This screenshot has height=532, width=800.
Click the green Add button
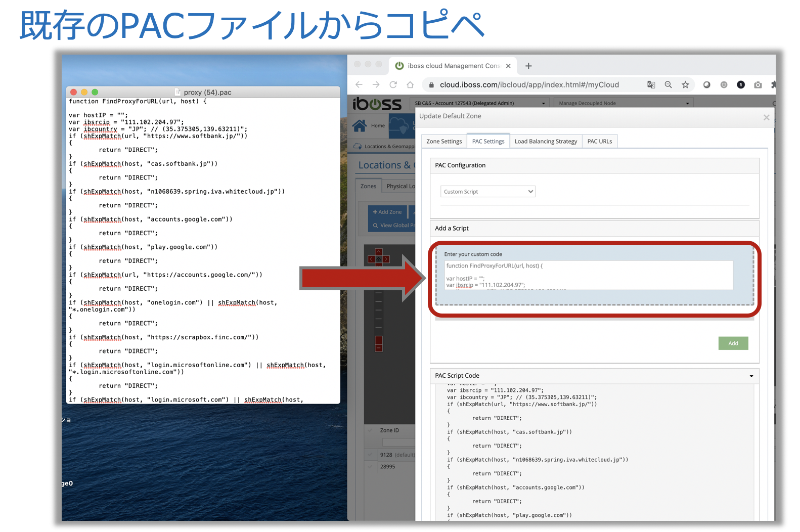click(733, 343)
